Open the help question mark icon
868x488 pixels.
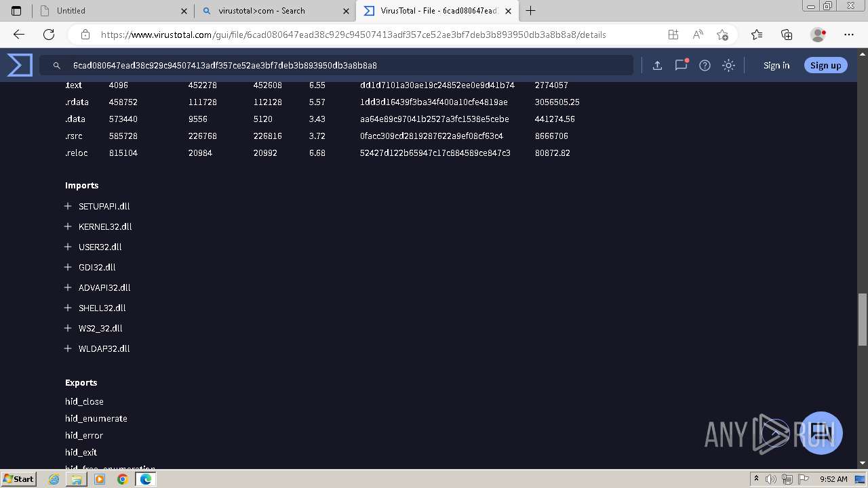pyautogui.click(x=705, y=65)
